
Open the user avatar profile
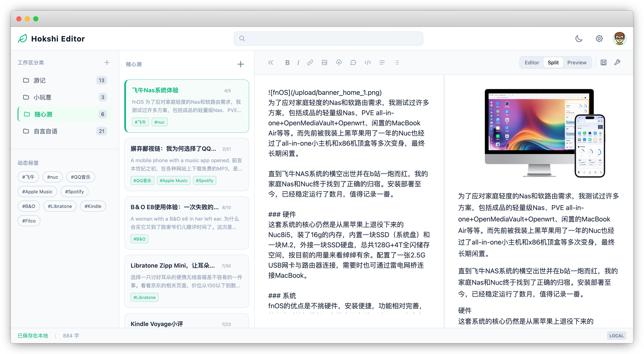click(x=619, y=39)
